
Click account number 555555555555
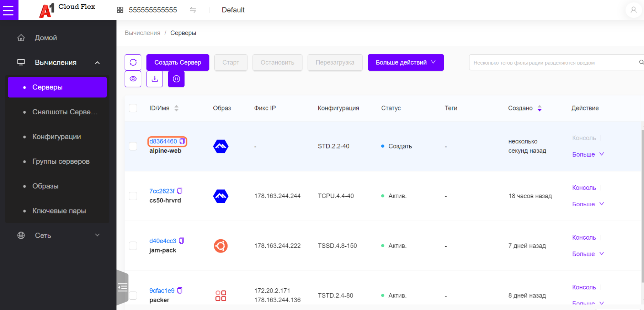153,10
